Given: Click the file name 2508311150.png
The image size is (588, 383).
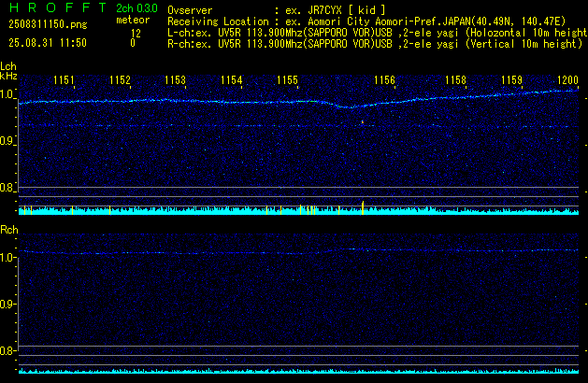Looking at the screenshot, I should tap(48, 24).
